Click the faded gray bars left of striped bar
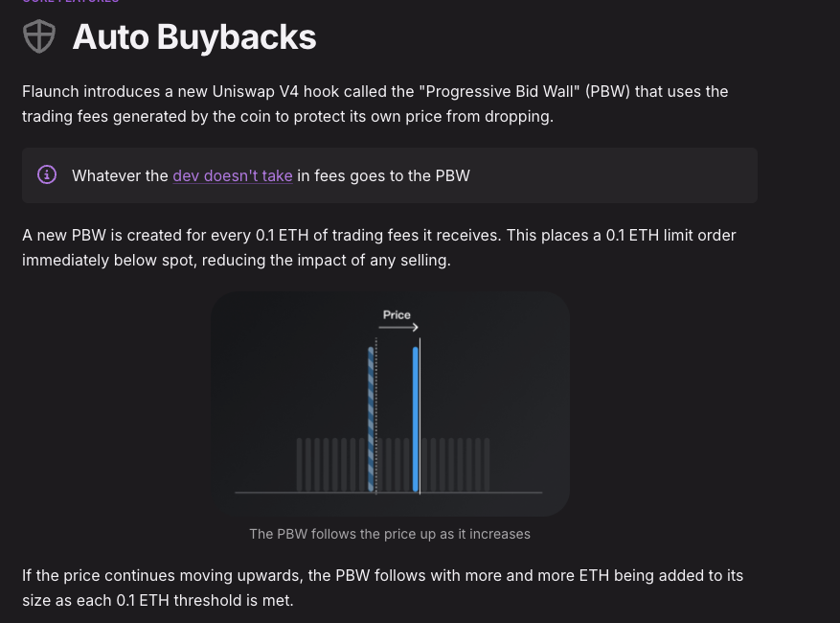The height and width of the screenshot is (623, 840). [330, 465]
